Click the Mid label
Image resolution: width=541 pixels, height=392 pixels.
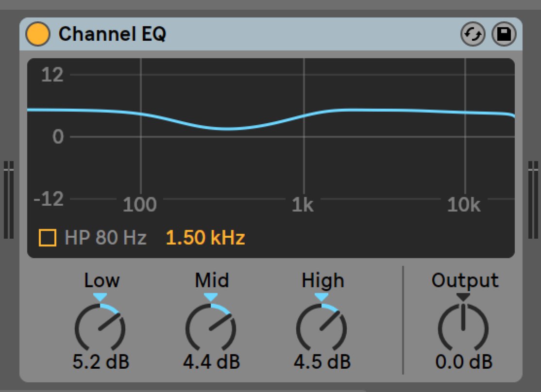tap(212, 280)
